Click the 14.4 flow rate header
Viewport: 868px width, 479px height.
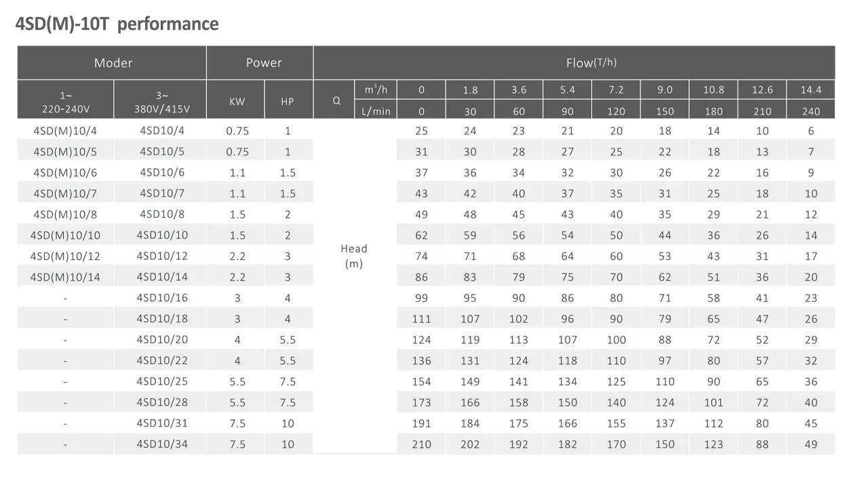tap(810, 90)
